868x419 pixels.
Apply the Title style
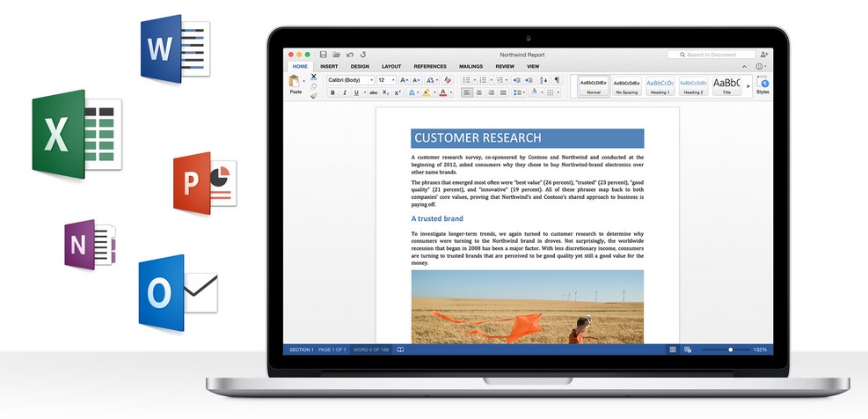click(726, 86)
